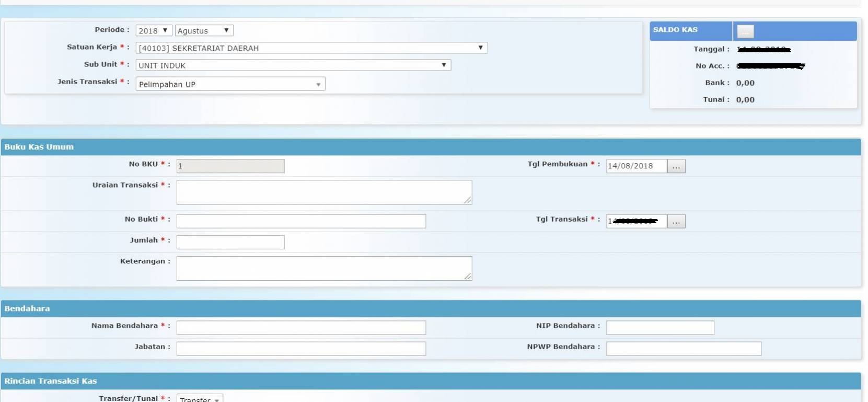Click the Saldo Kas ellipsis button
Viewport: 868px width, 402px height.
[x=745, y=31]
